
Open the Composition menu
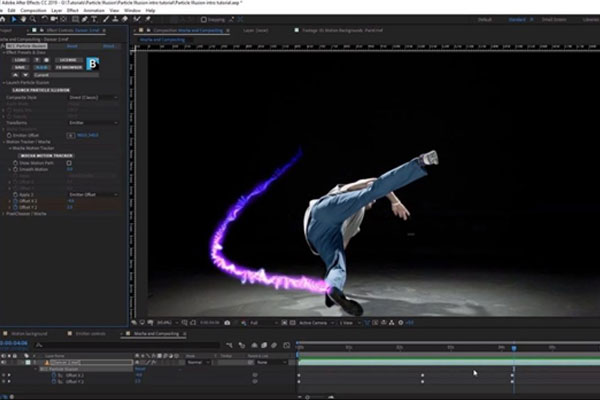(33, 10)
